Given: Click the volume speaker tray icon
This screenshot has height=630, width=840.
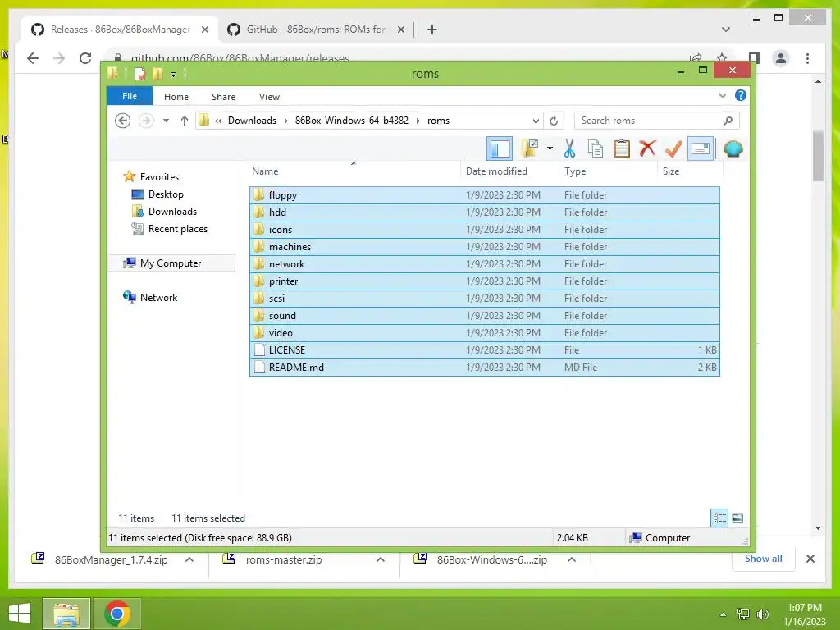Looking at the screenshot, I should 762,614.
